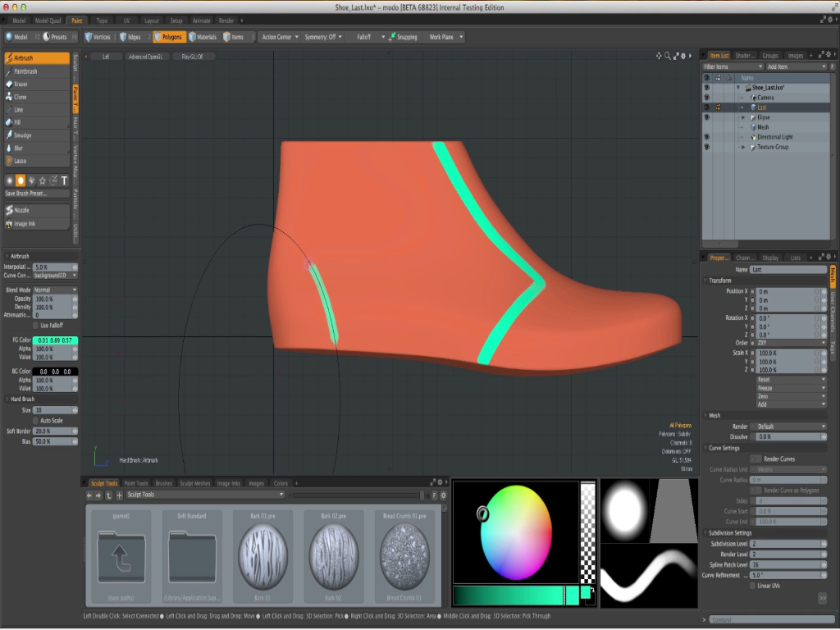
Task: Switch to the Topo layout tab
Action: pyautogui.click(x=102, y=21)
